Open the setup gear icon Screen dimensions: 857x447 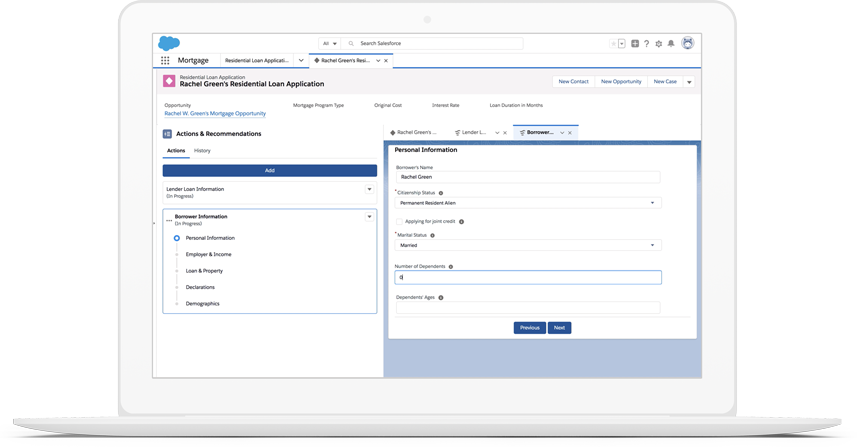[659, 44]
